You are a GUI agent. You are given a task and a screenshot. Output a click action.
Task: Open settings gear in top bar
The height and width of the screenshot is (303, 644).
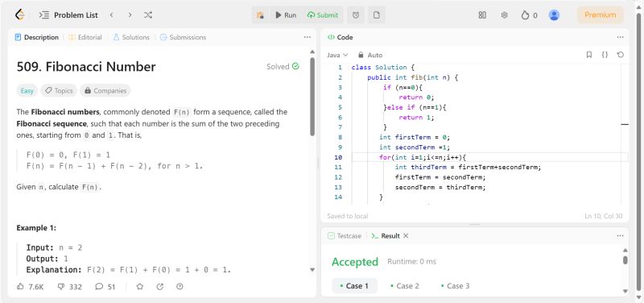click(x=505, y=15)
